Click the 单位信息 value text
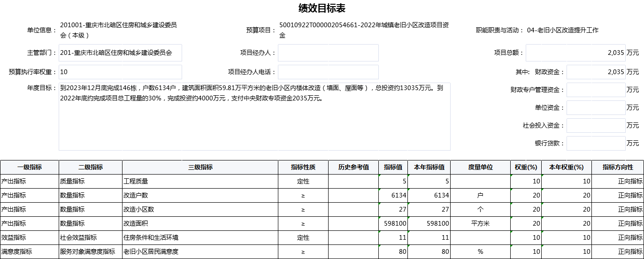Viewport: 644px width, 259px height. [x=119, y=30]
